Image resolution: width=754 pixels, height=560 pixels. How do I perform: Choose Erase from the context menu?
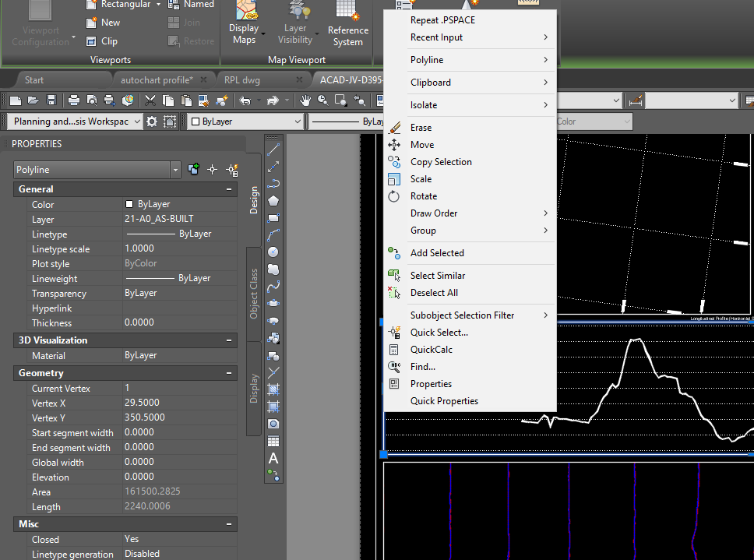(421, 128)
